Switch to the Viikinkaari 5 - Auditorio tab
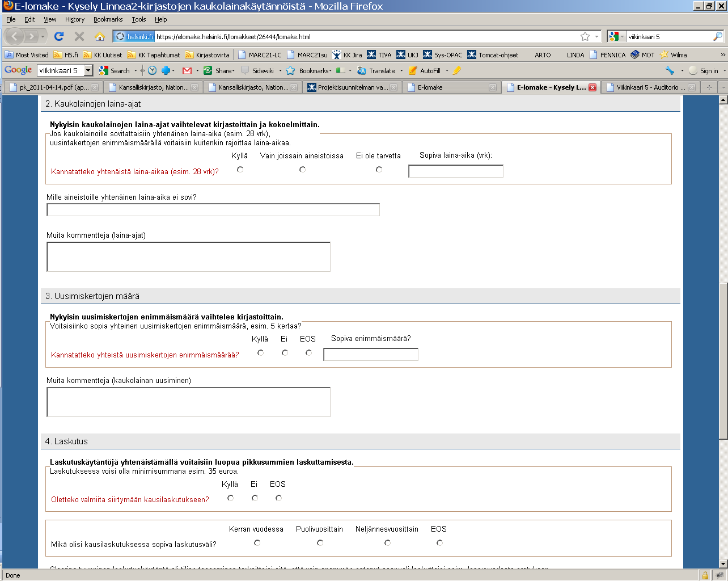728x581 pixels. pos(650,87)
